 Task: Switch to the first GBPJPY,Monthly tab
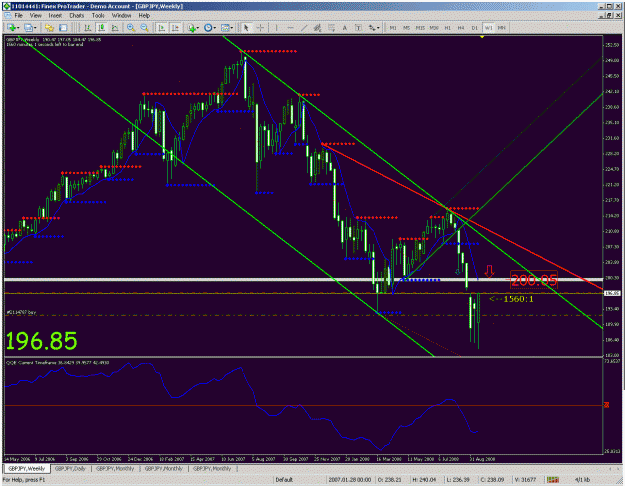pyautogui.click(x=115, y=468)
